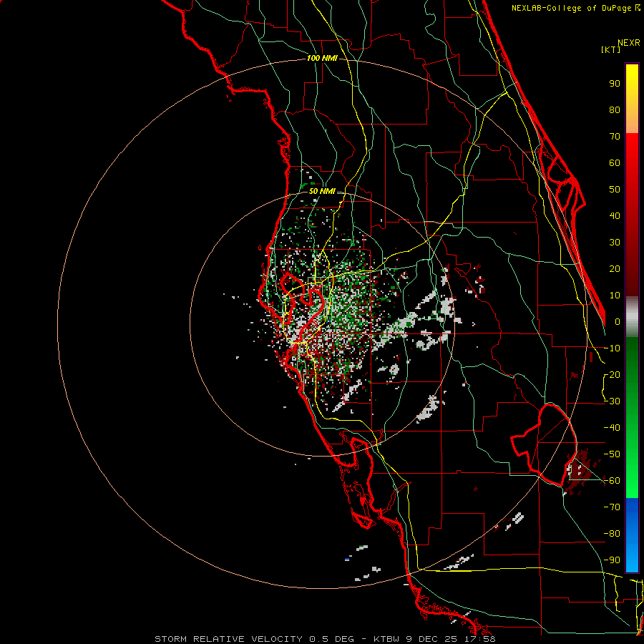Click the positive 20 knots scale label
Viewport: 644px width, 644px height.
click(615, 269)
